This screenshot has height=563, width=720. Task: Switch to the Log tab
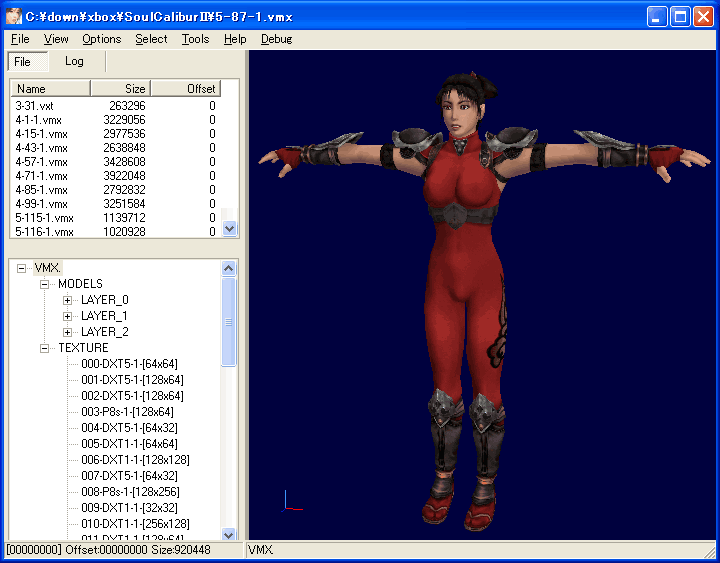[74, 61]
